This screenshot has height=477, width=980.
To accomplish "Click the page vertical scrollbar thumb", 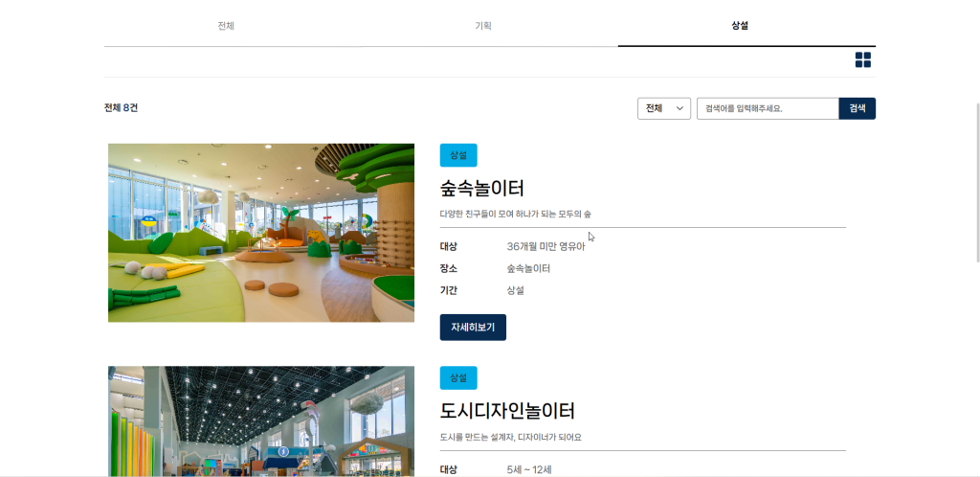I will [x=977, y=181].
